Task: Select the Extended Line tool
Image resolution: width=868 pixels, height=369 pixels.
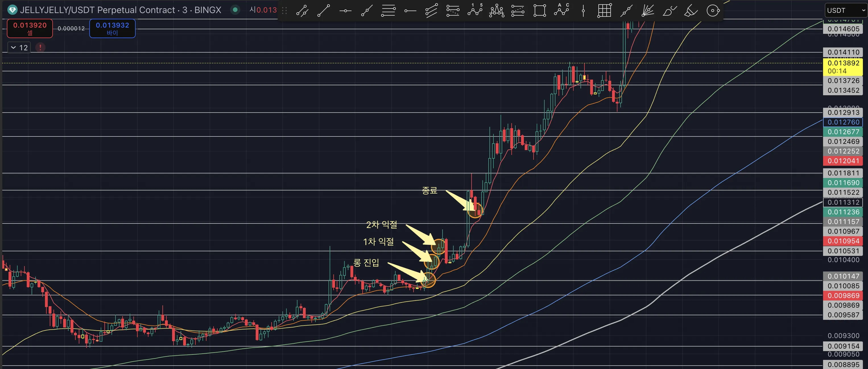Action: pos(626,11)
